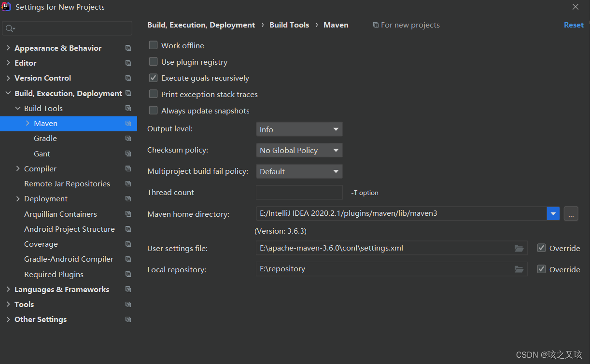Enable Use plugin registry checkbox
This screenshot has height=364, width=590.
point(153,61)
